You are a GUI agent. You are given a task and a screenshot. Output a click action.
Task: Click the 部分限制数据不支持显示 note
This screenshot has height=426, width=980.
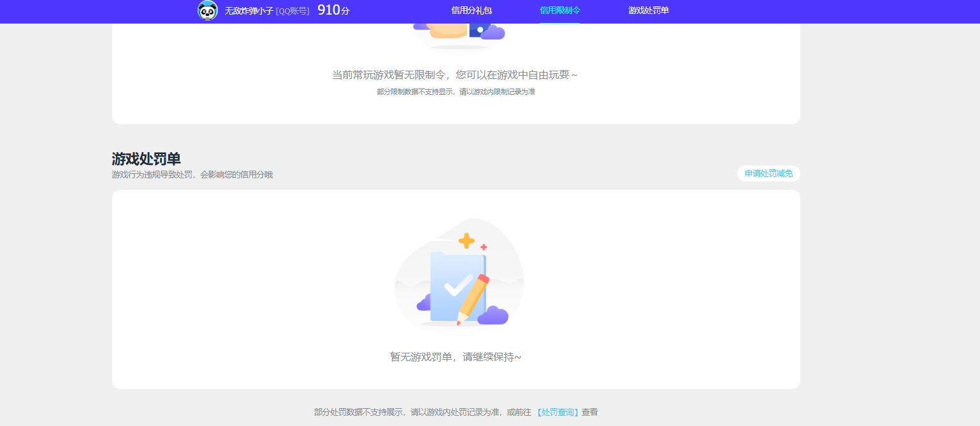[456, 92]
